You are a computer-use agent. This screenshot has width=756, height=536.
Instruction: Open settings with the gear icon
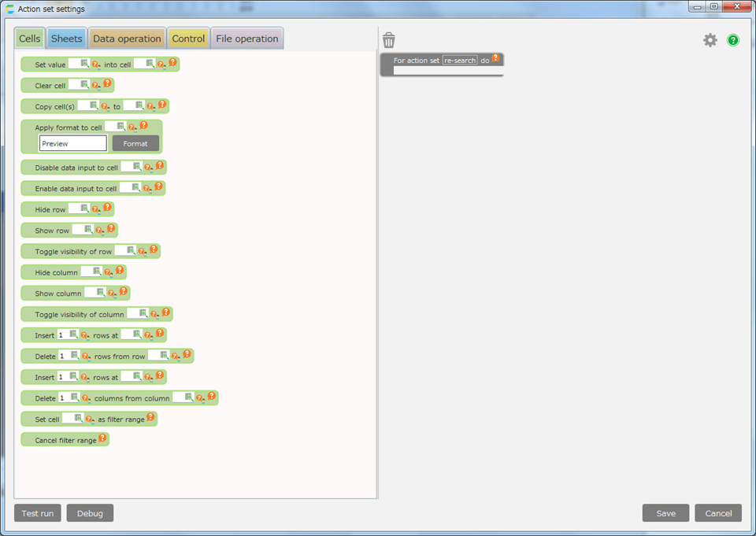[710, 40]
